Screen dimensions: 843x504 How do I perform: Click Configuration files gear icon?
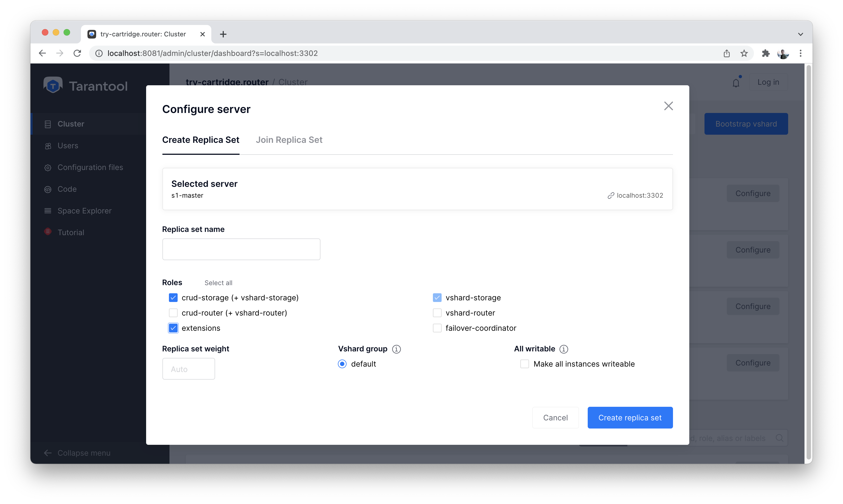[48, 168]
